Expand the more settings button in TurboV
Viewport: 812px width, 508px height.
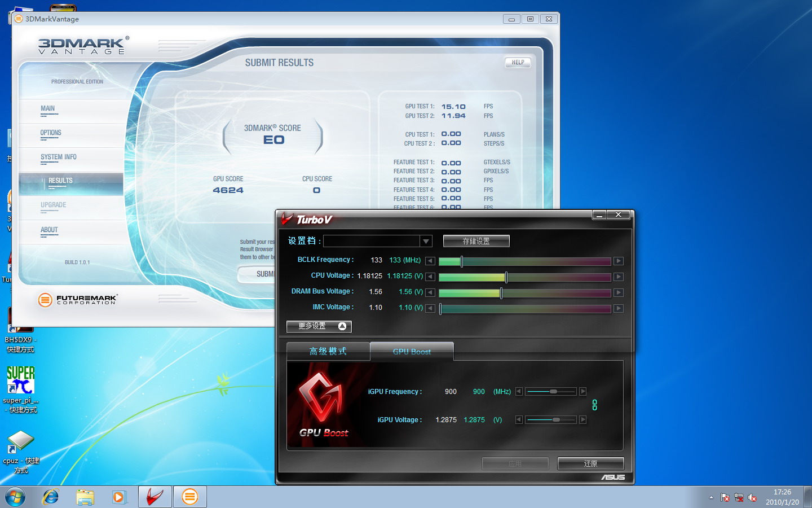319,326
